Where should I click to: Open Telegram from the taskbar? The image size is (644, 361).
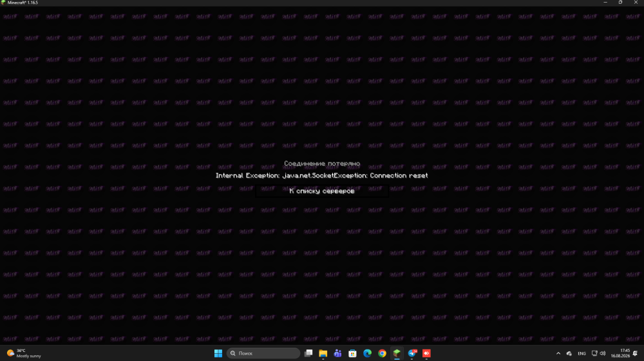coord(412,353)
